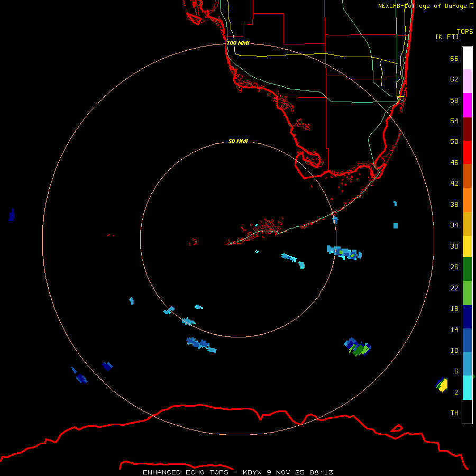The width and height of the screenshot is (476, 476).
Task: Select legend value "34"
Action: [x=454, y=225]
